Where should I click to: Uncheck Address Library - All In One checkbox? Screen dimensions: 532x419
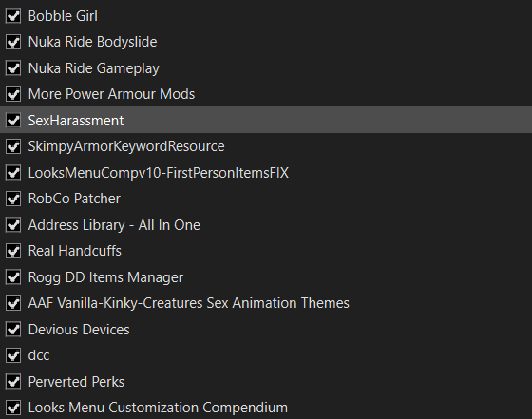pyautogui.click(x=13, y=225)
